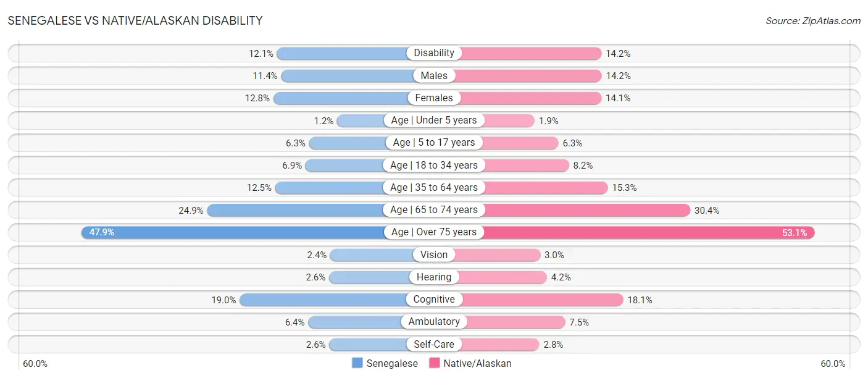Toggle the Senegalese legend label
The height and width of the screenshot is (378, 868).
pyautogui.click(x=392, y=363)
